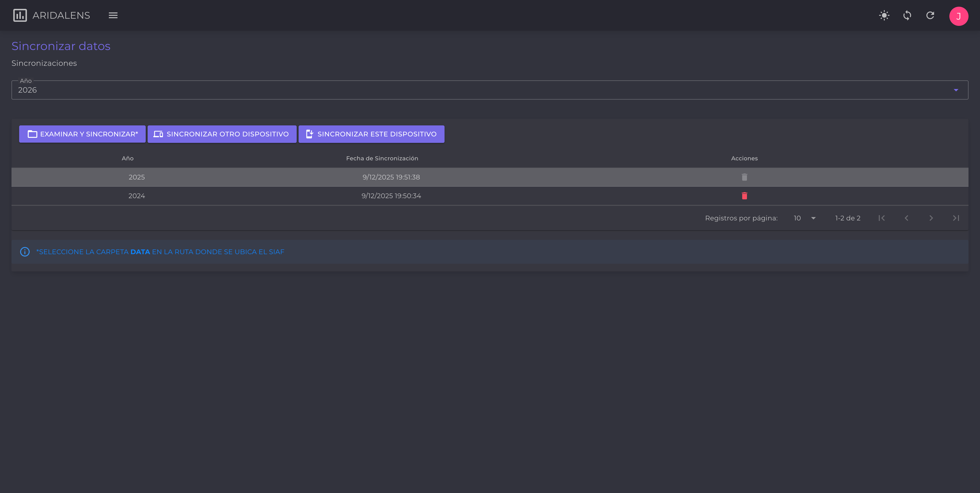The image size is (980, 493).
Task: Jump to the last page of results
Action: tap(956, 218)
